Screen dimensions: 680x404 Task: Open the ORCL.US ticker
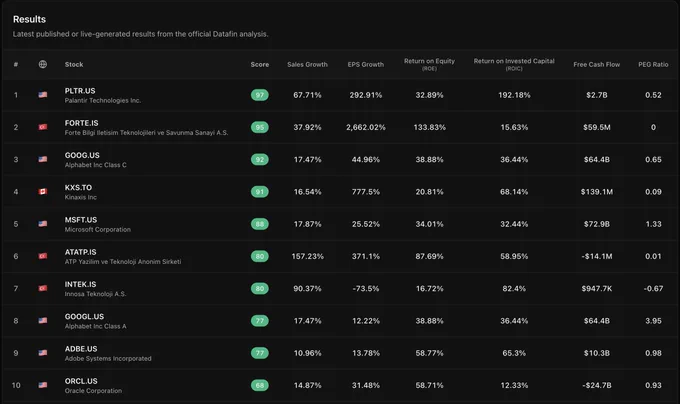(81, 381)
